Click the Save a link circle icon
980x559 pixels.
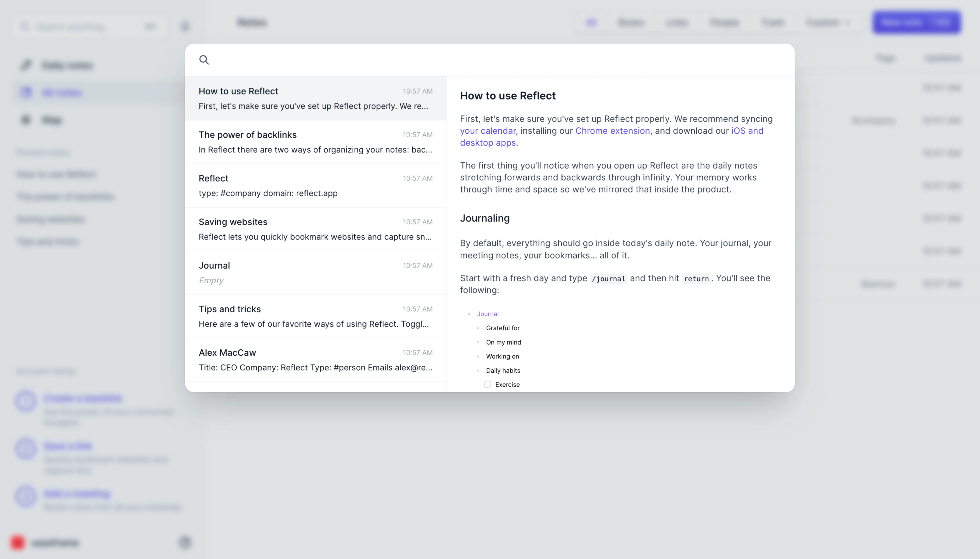(25, 448)
